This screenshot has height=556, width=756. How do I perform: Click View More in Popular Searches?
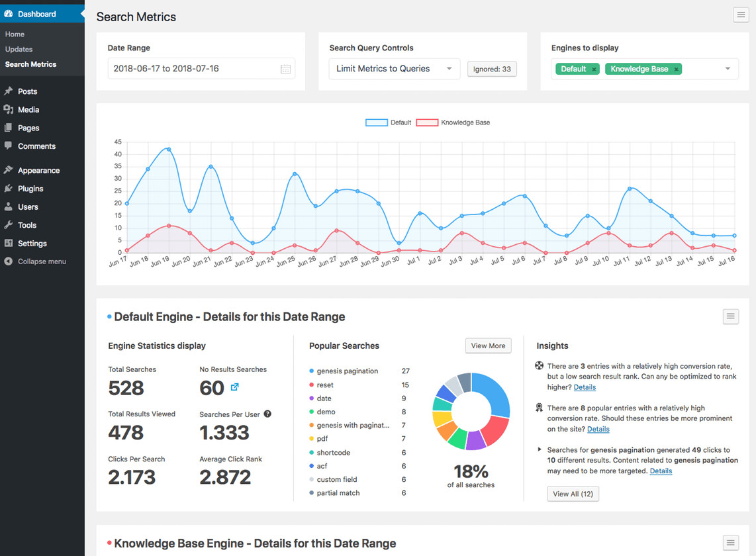pyautogui.click(x=488, y=346)
